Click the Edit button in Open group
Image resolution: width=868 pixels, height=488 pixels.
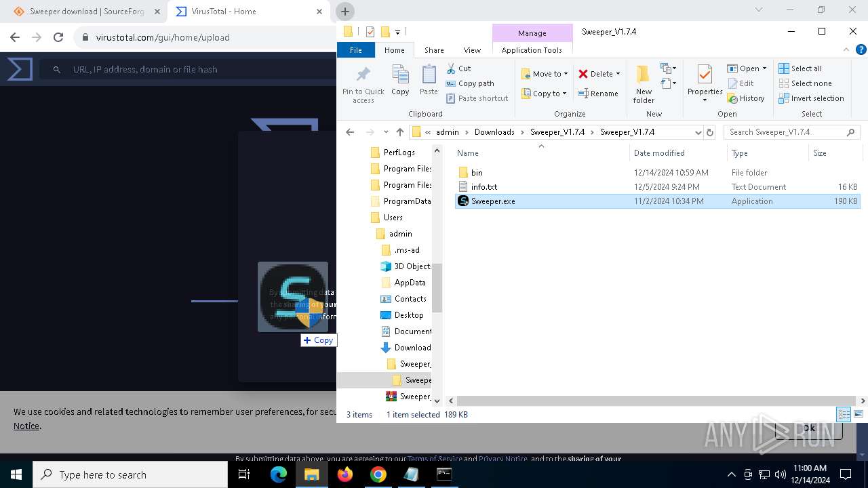741,83
